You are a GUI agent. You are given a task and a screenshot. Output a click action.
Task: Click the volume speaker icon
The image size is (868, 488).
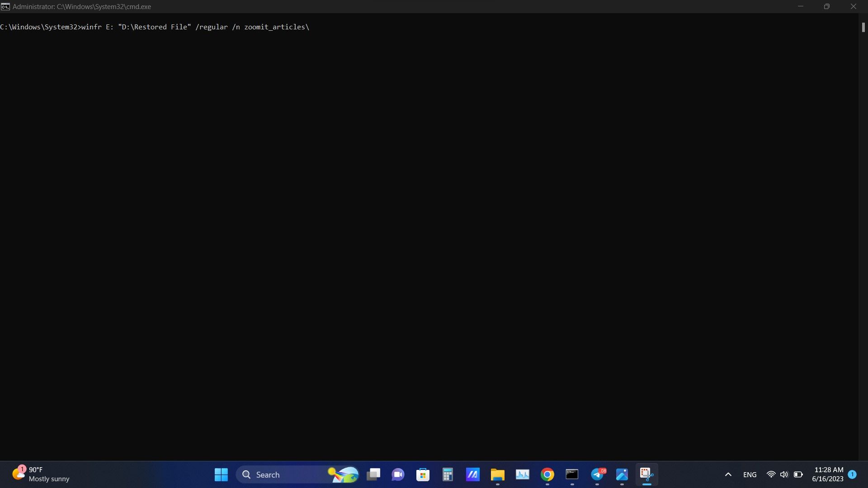[x=784, y=474]
